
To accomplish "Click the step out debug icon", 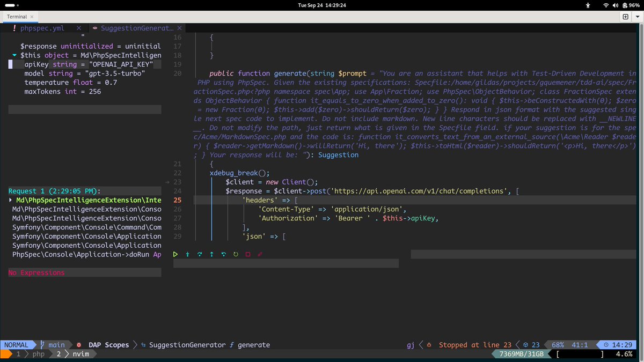I will (x=211, y=254).
